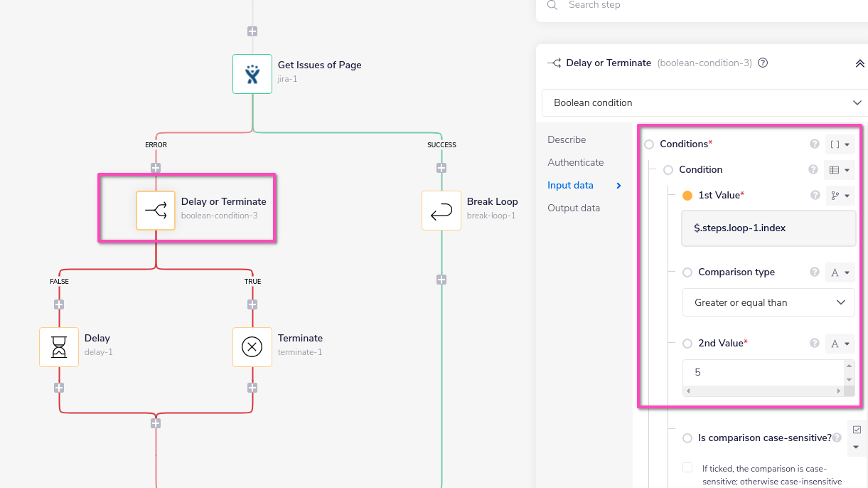Select the Get Issues of Page Jira step
This screenshot has height=488, width=868.
(252, 74)
